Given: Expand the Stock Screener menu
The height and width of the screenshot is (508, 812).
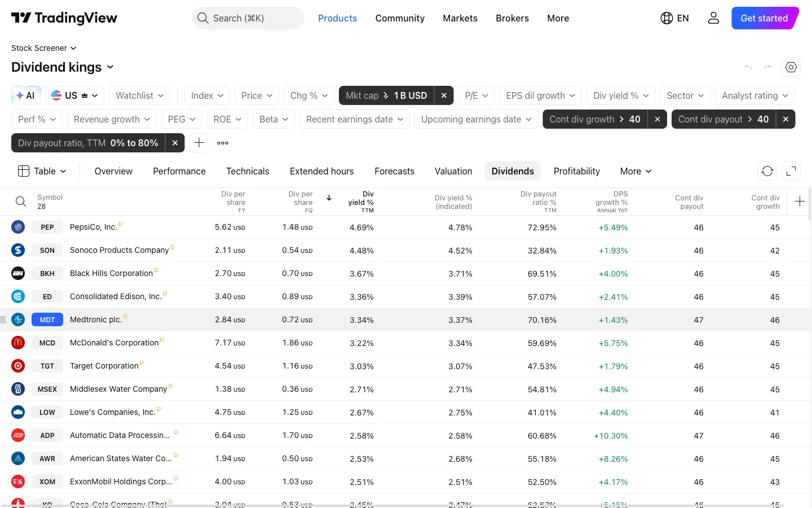Looking at the screenshot, I should (x=44, y=48).
